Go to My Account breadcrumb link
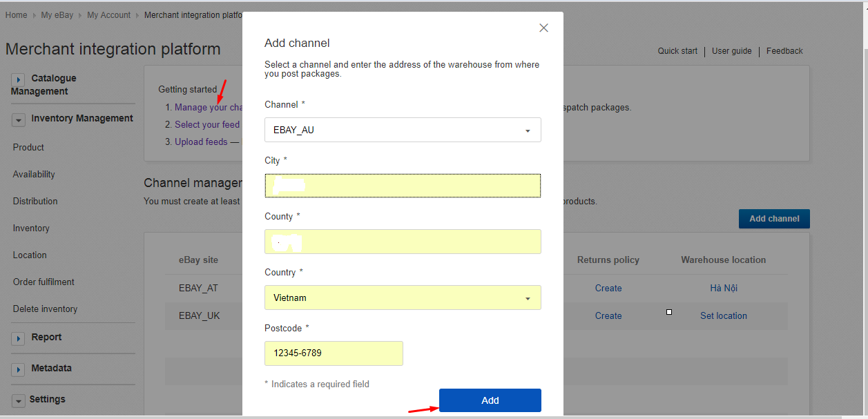This screenshot has height=419, width=868. 108,15
